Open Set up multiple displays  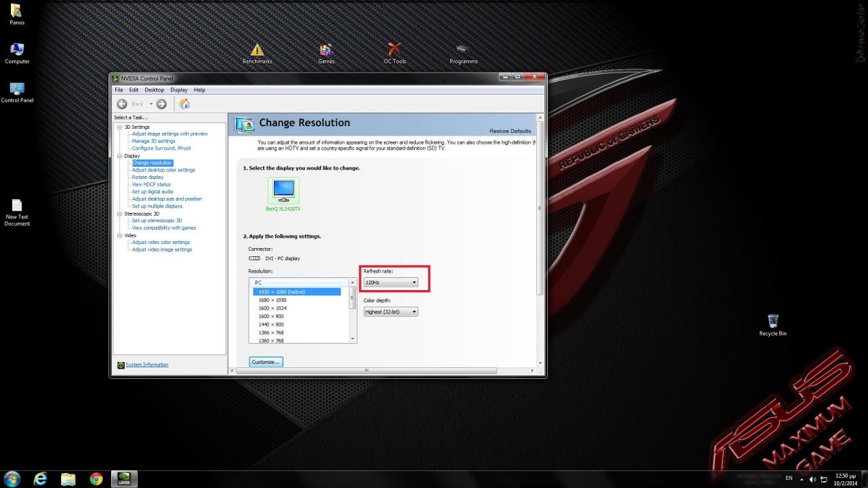[157, 206]
